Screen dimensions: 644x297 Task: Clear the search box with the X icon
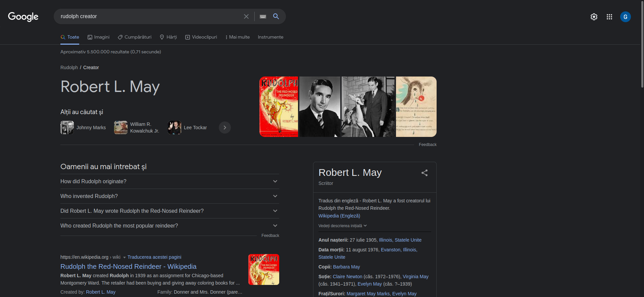coord(246,16)
